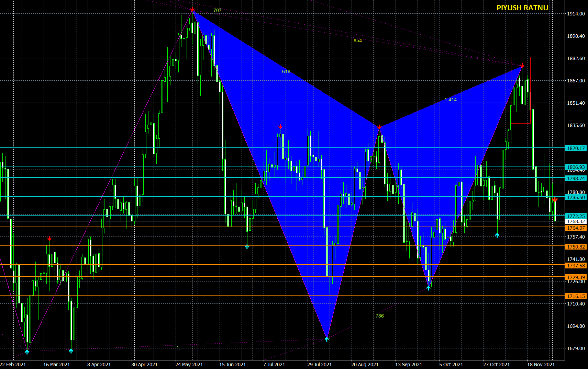Image resolution: width=588 pixels, height=369 pixels.
Task: Click the orange-red arrow beside the 1785.50 level
Action: click(555, 199)
